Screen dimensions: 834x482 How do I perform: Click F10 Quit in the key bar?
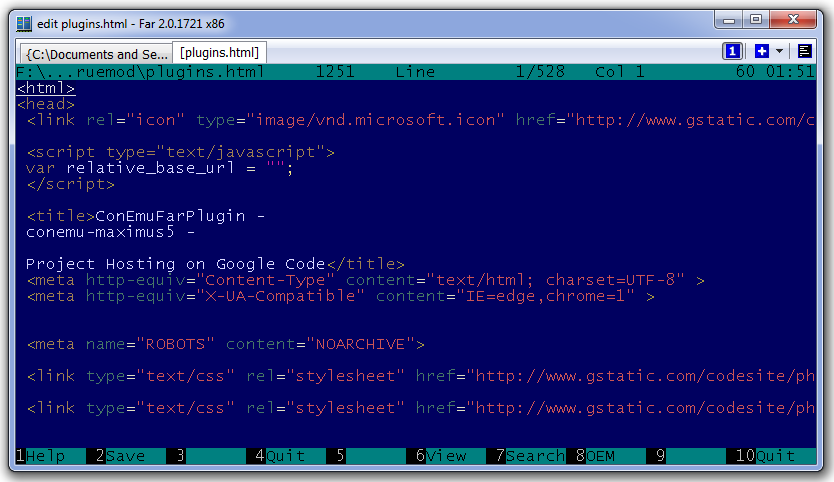pos(776,456)
